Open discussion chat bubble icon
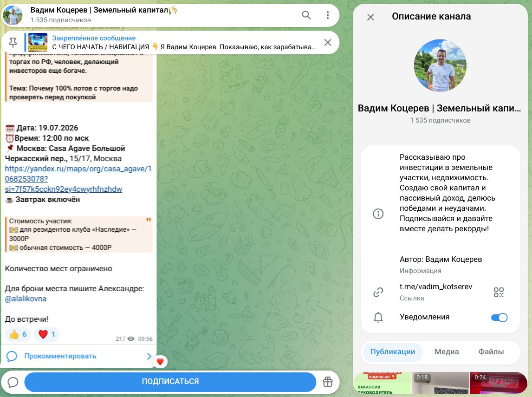532x397 pixels. tap(13, 382)
